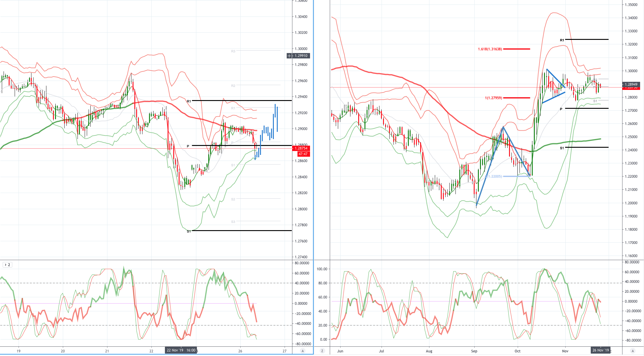The height and width of the screenshot is (356, 644).
Task: Click the date '19' on hourly time axis
Action: click(19, 351)
